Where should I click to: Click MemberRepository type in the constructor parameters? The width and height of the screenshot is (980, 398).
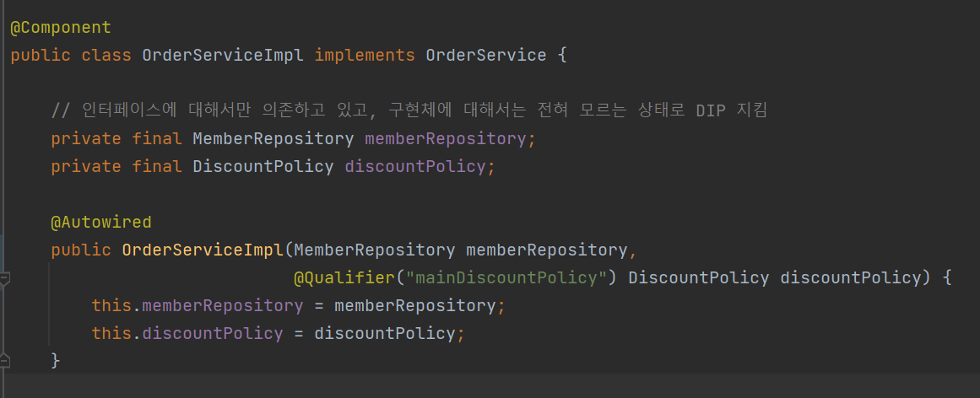click(x=375, y=250)
